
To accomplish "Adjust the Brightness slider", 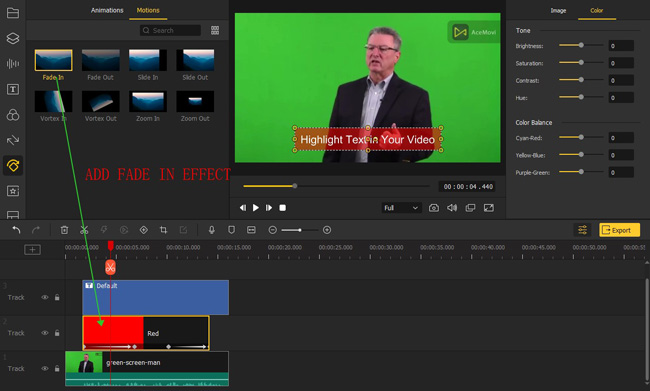I will [x=581, y=45].
